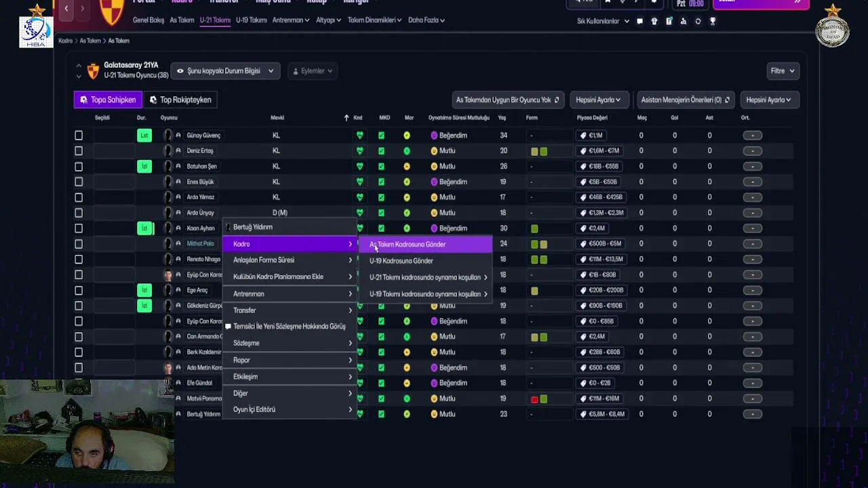
Task: Go forward with the right navigation arrow
Action: [82, 8]
